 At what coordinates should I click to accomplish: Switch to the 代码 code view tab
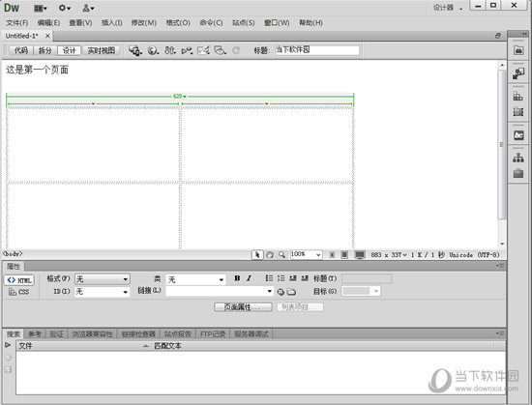[x=21, y=50]
